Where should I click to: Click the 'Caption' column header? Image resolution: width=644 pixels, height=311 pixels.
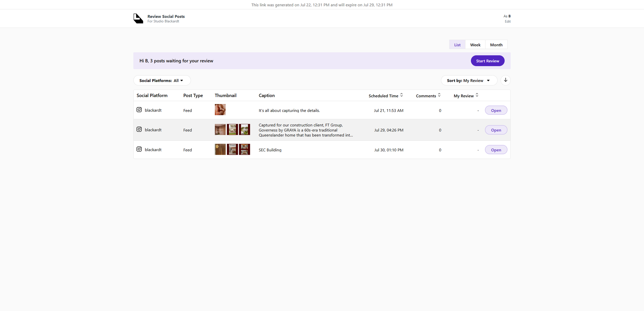[267, 96]
